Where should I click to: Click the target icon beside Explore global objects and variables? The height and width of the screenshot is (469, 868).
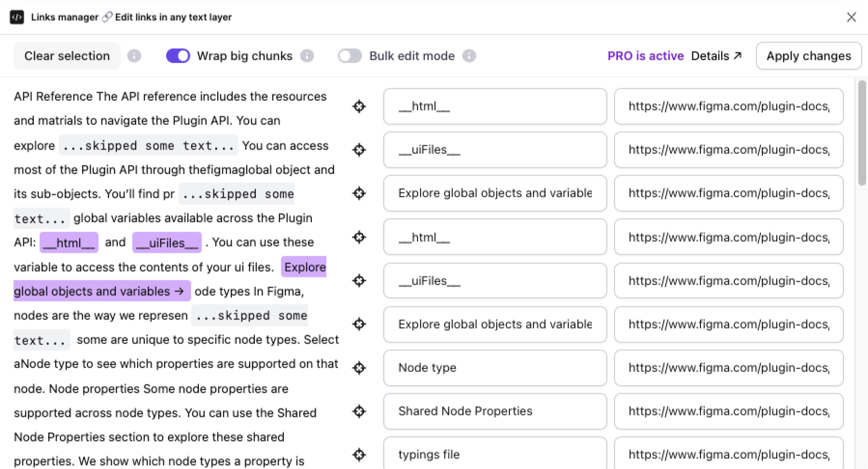click(359, 193)
